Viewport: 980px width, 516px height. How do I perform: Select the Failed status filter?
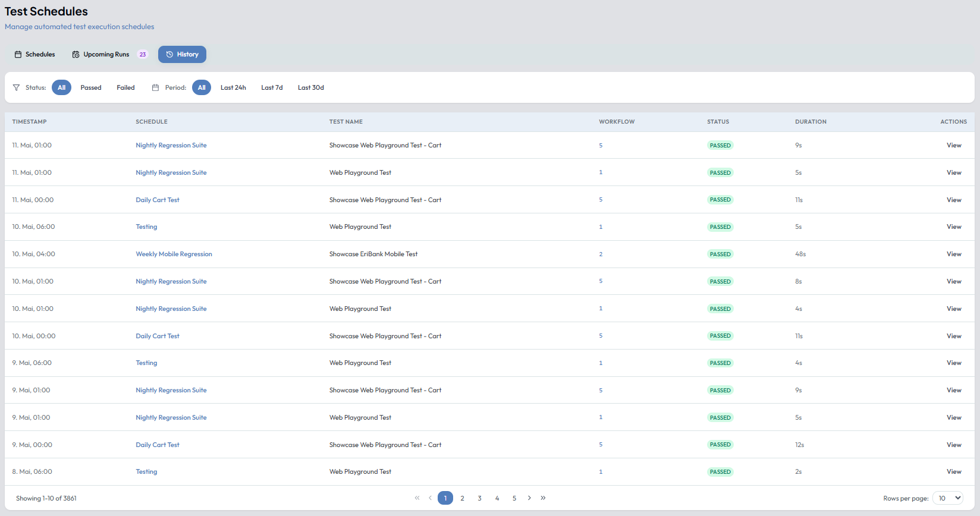pos(125,87)
